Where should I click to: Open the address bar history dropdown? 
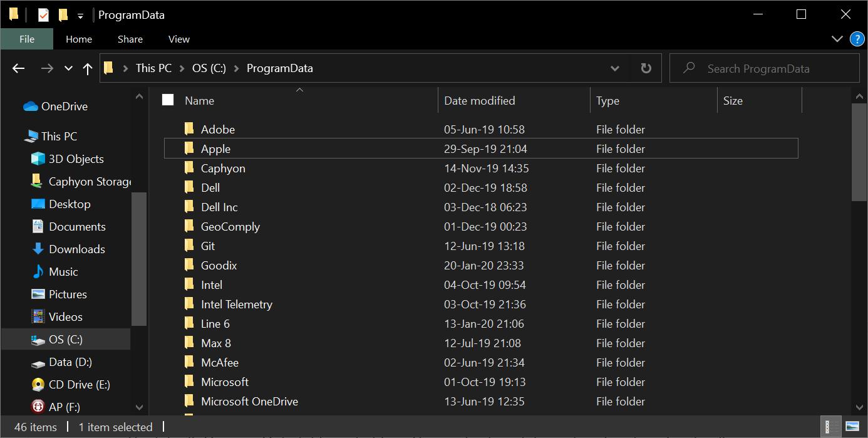point(615,68)
